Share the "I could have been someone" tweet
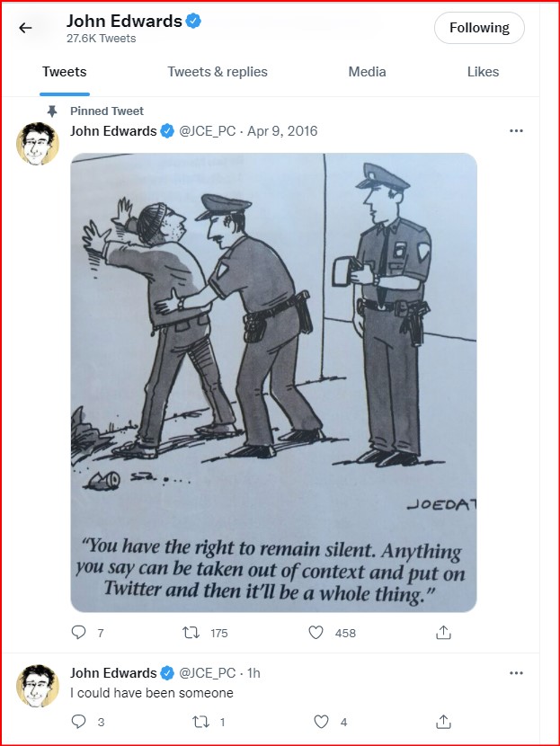The image size is (560, 746). 443,722
